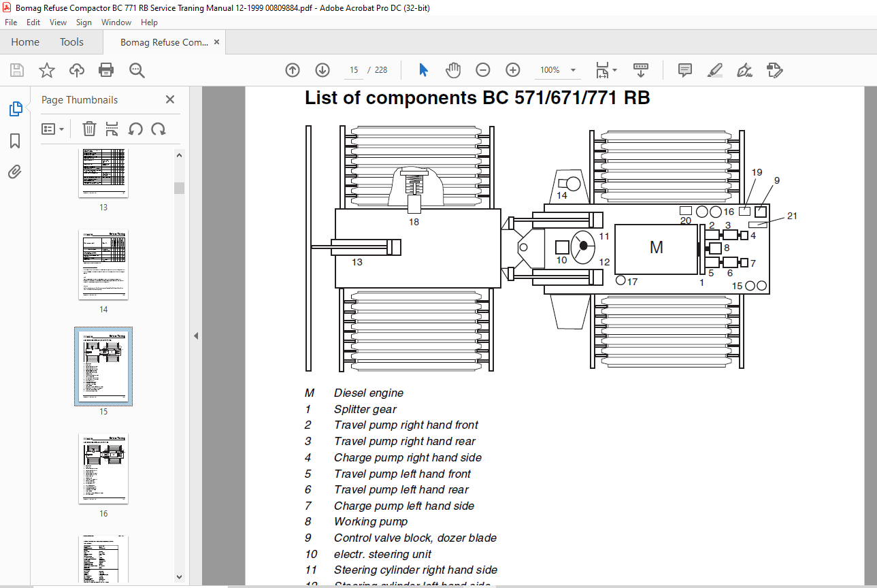Activate the Selection arrow tool
This screenshot has height=588, width=877.
click(x=423, y=70)
